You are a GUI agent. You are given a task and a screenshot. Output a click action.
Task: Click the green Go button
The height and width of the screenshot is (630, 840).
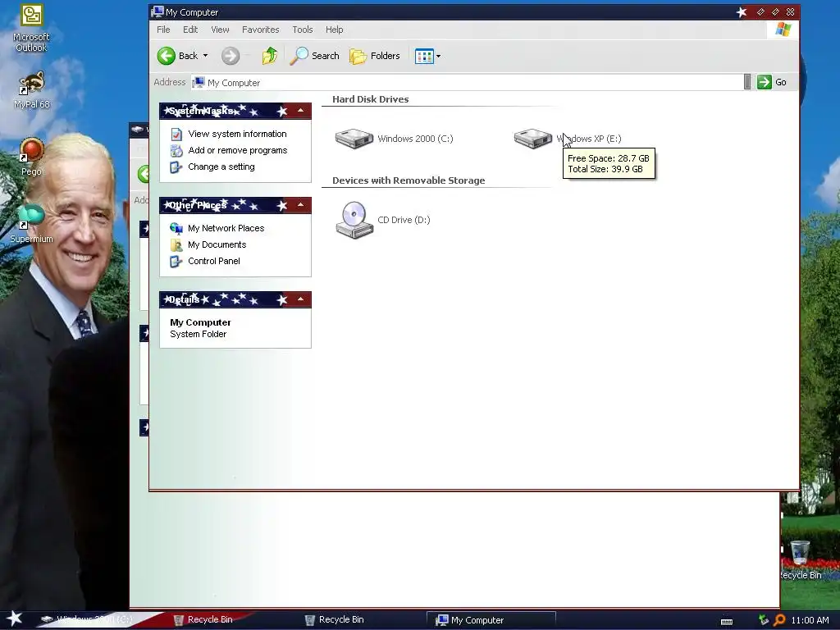tap(772, 82)
